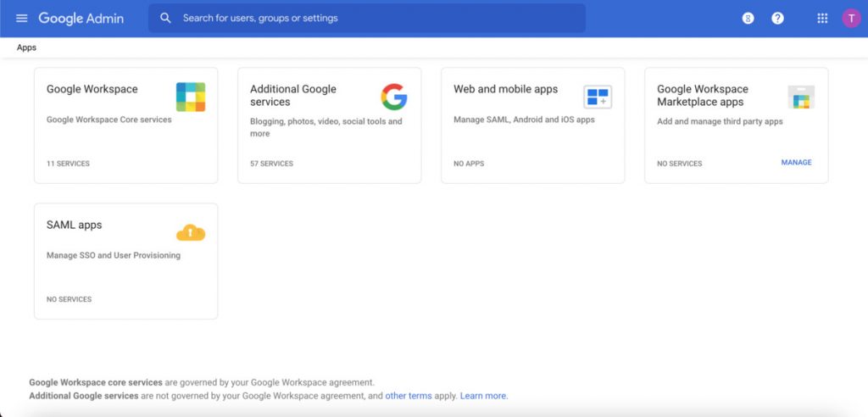The image size is (868, 417).
Task: Open the account avatar T
Action: (x=851, y=19)
